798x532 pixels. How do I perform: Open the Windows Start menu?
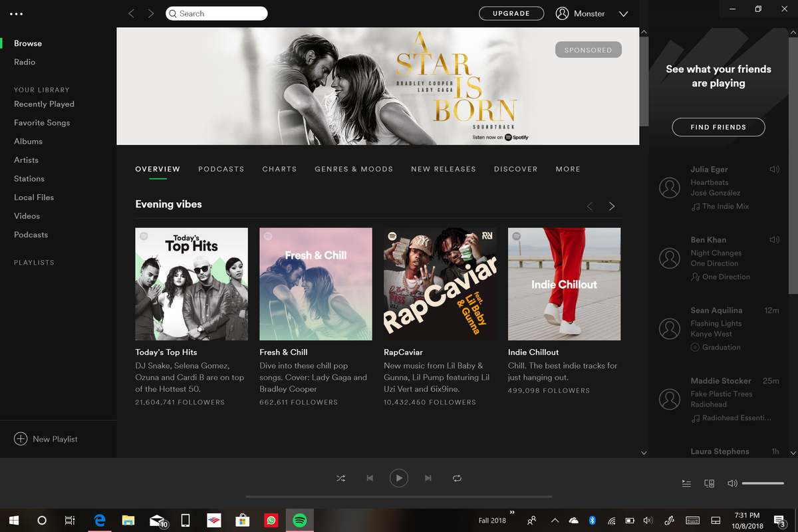(13, 521)
